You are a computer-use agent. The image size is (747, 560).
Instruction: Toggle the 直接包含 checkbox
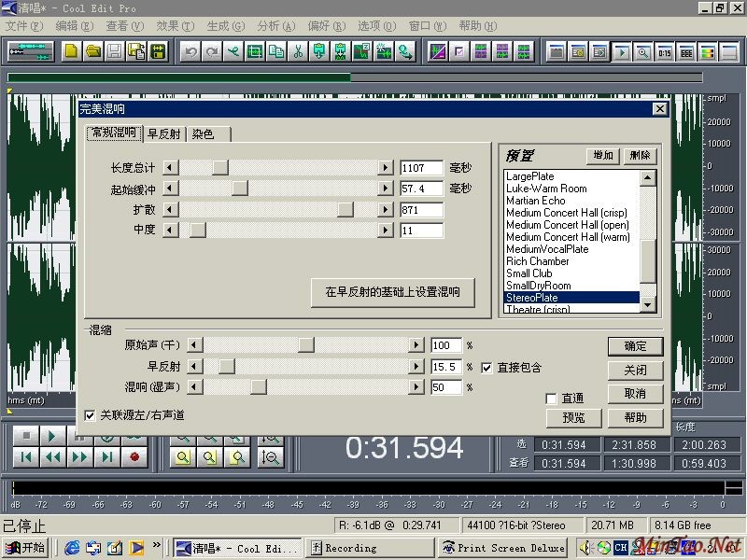pos(486,368)
